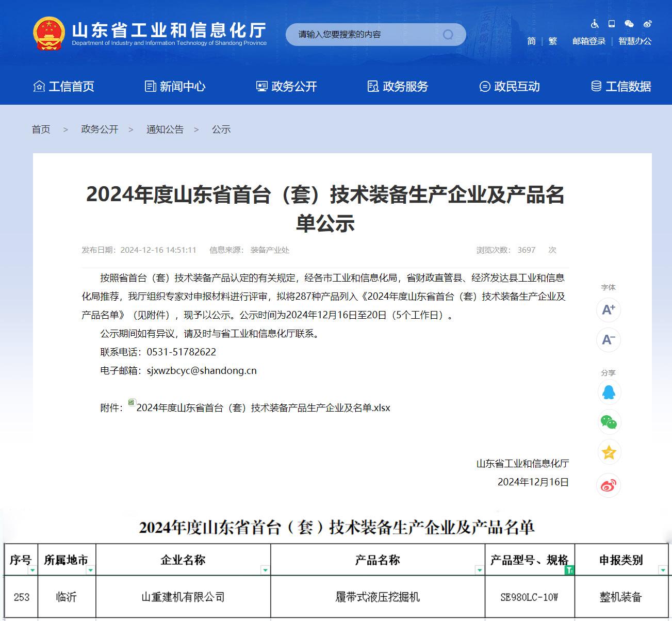Image resolution: width=672 pixels, height=621 pixels.
Task: Expand the 申报类别 column filter
Action: click(663, 571)
